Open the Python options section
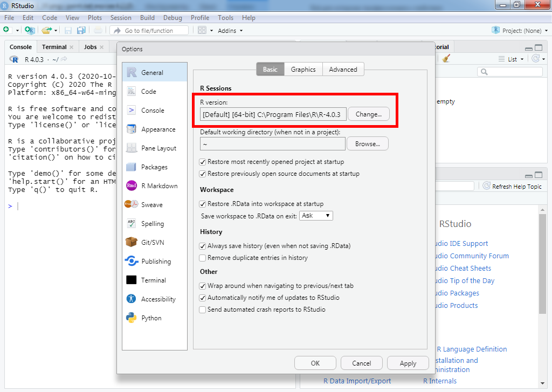The image size is (552, 392). pos(151,318)
